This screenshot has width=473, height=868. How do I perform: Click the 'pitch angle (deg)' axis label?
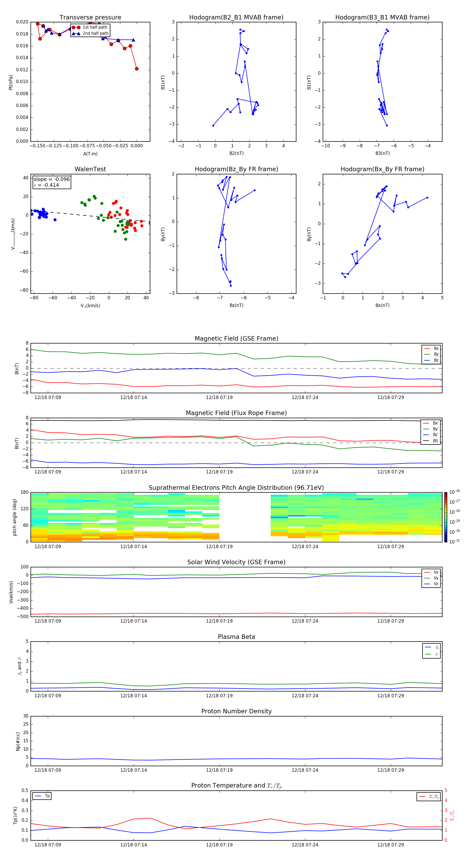click(14, 517)
